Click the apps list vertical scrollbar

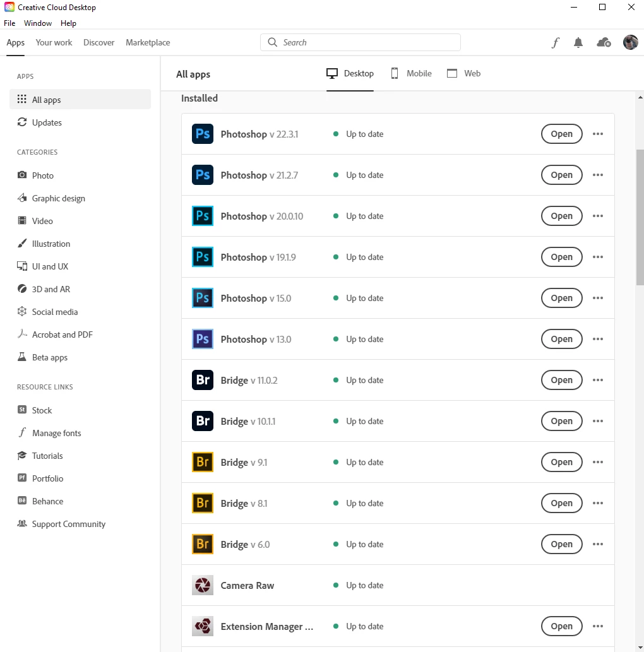tap(640, 218)
